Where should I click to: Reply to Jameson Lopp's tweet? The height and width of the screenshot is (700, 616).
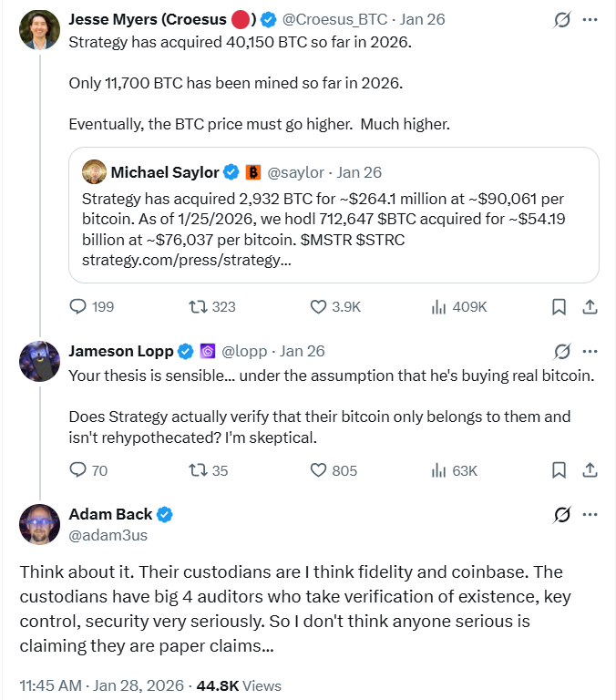coord(79,470)
